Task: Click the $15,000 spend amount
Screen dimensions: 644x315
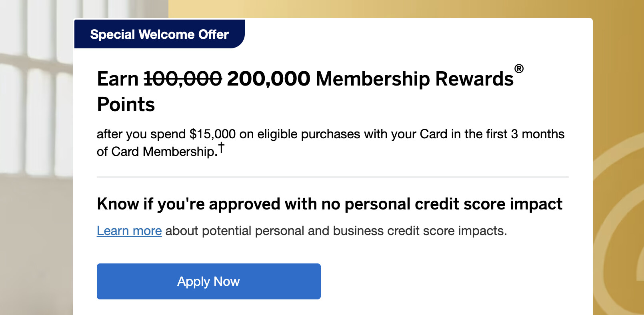Action: (x=212, y=134)
